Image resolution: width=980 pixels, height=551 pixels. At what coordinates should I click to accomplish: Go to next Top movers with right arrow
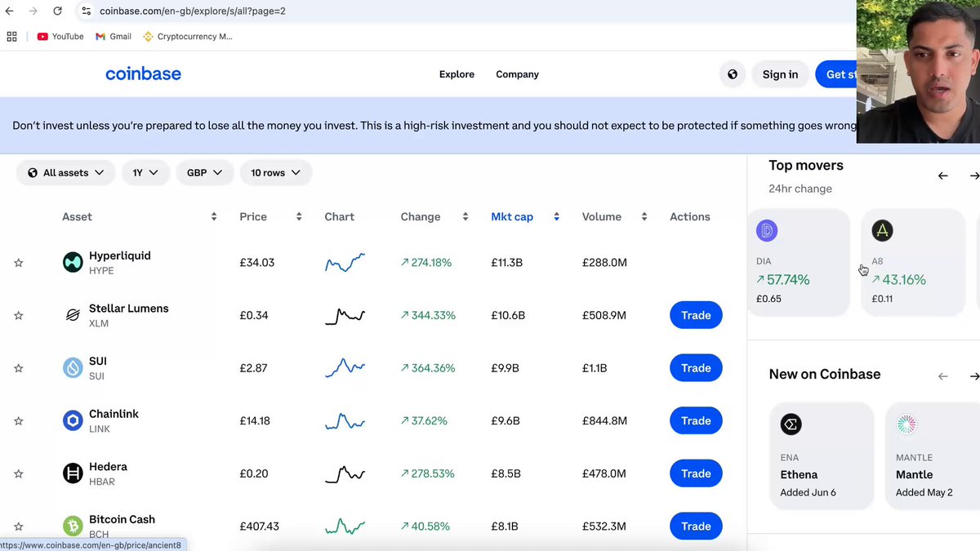pos(974,176)
